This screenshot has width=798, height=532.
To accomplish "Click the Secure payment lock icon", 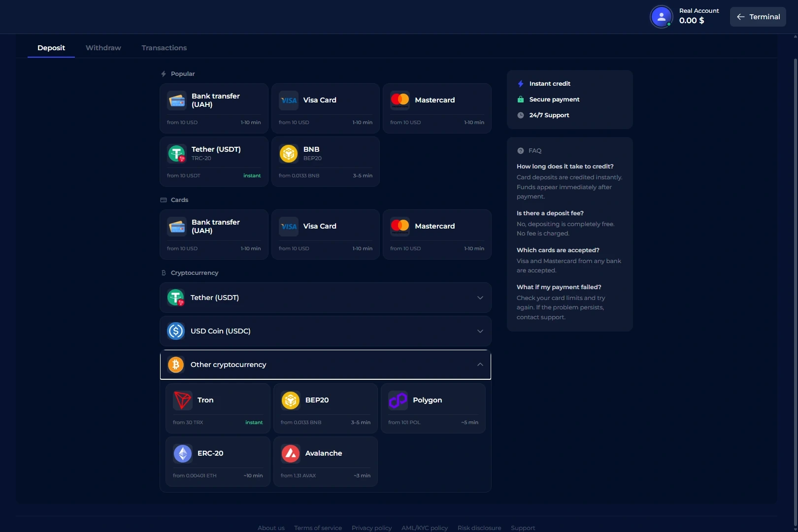I will [521, 100].
